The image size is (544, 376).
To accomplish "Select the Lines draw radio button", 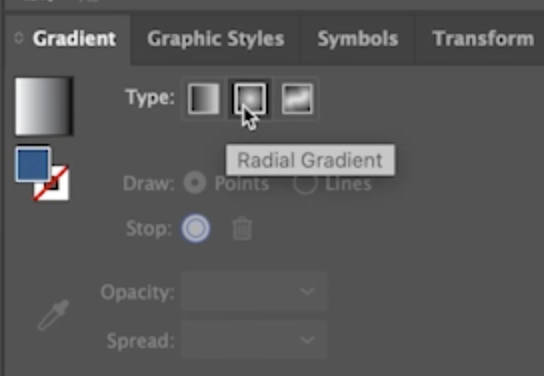I will click(305, 182).
